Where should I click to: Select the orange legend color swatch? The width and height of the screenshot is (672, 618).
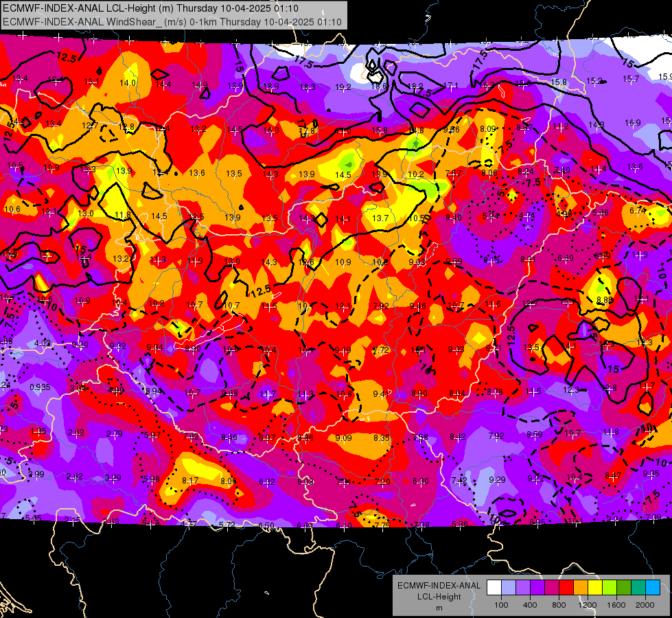coord(581,588)
